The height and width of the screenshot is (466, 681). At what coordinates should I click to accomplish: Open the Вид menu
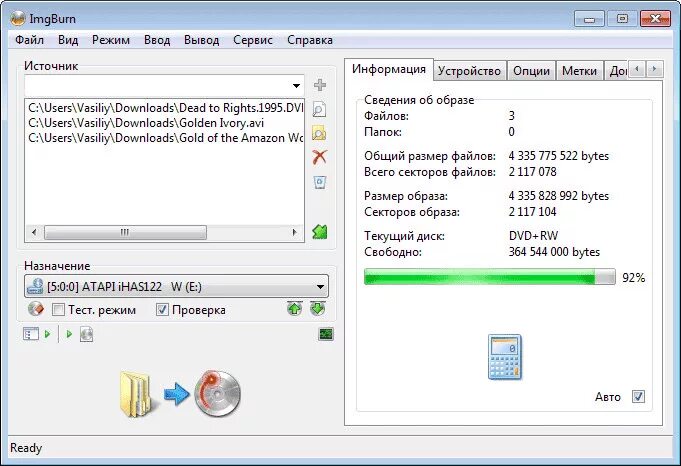[x=68, y=40]
